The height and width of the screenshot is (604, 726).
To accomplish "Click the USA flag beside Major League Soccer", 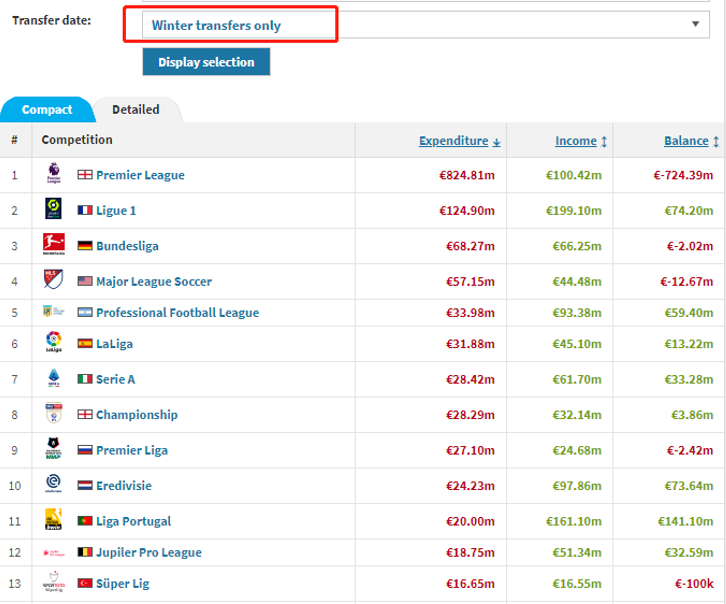I will [x=85, y=281].
